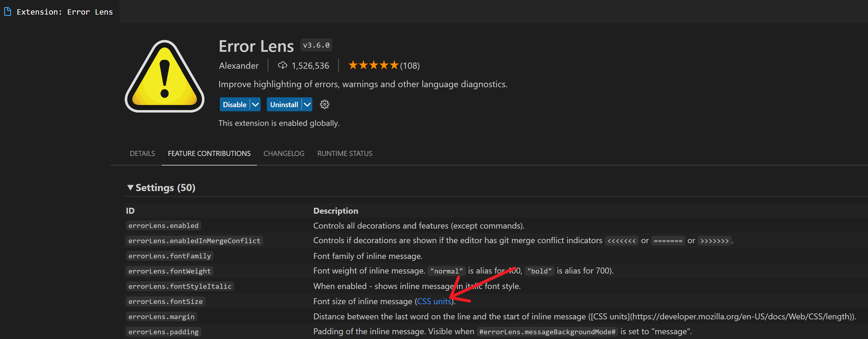Switch to the Changelog tab

point(284,154)
